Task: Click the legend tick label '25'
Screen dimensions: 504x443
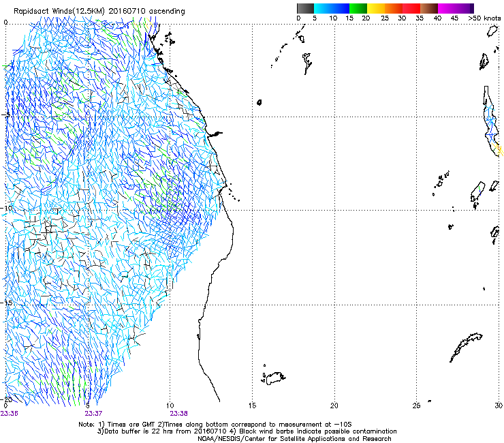Action: 385,18
